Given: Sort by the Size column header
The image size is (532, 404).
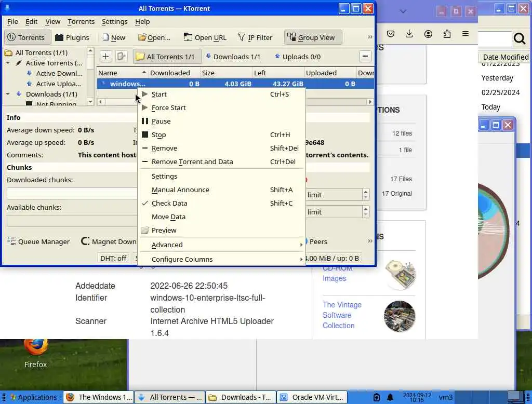Looking at the screenshot, I should [227, 73].
